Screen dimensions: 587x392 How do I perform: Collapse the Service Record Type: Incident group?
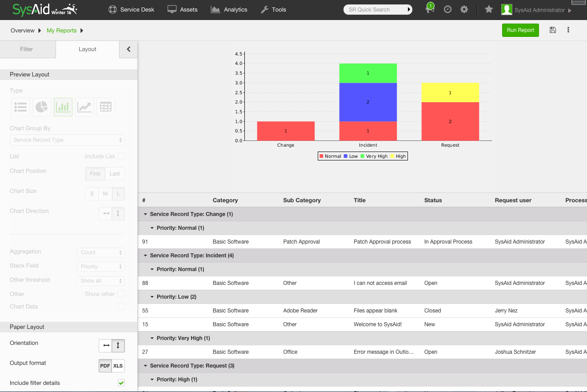[145, 255]
